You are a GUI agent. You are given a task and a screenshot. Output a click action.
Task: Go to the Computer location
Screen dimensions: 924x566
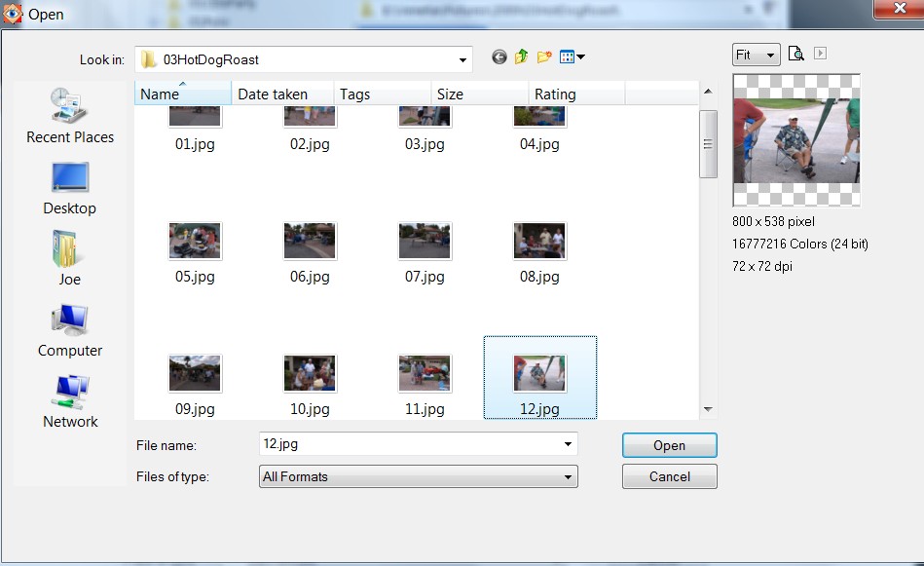tap(69, 330)
